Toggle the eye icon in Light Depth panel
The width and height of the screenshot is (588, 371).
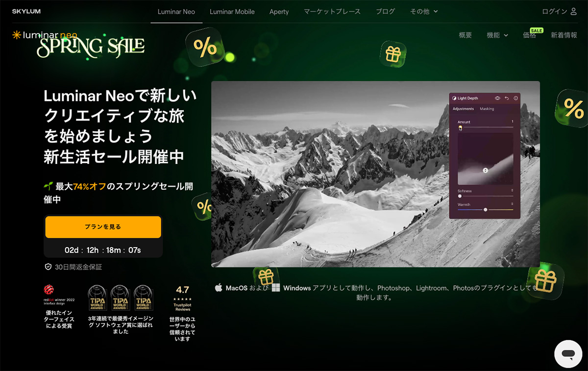coord(497,98)
